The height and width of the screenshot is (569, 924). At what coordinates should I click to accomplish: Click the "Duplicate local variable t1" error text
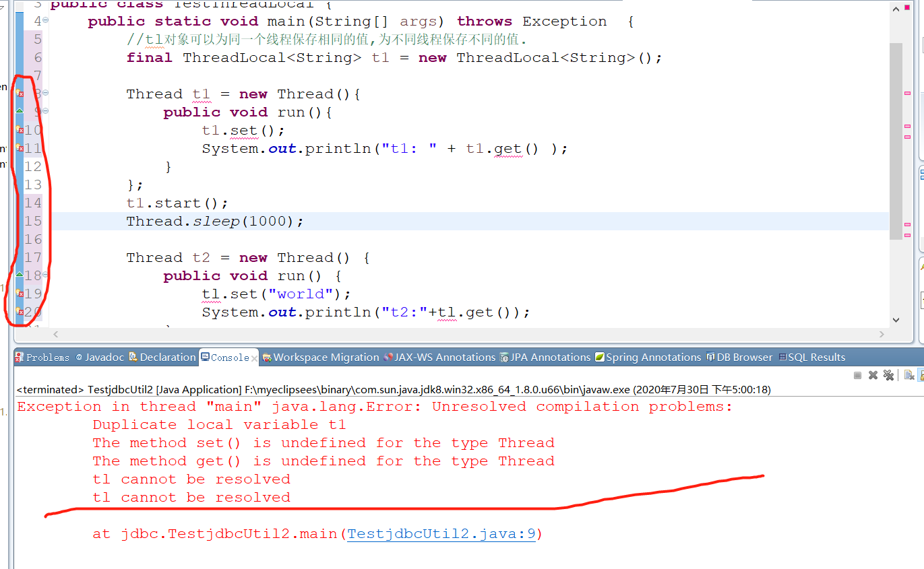click(x=219, y=425)
